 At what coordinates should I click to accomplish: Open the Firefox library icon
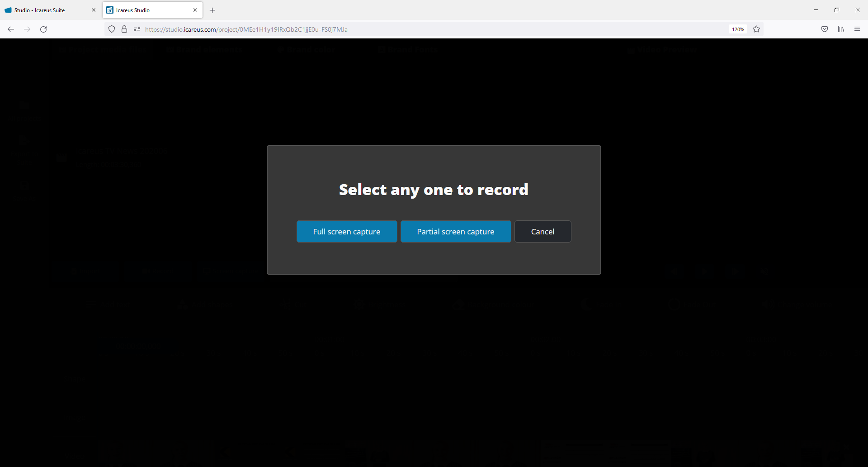(841, 29)
